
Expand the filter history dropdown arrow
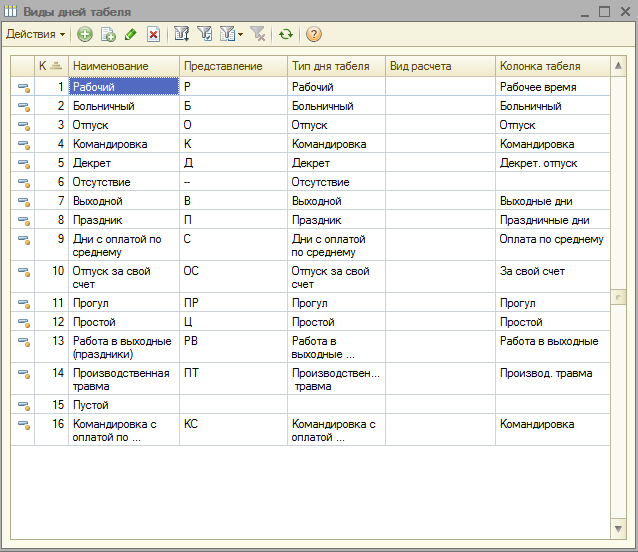[240, 34]
